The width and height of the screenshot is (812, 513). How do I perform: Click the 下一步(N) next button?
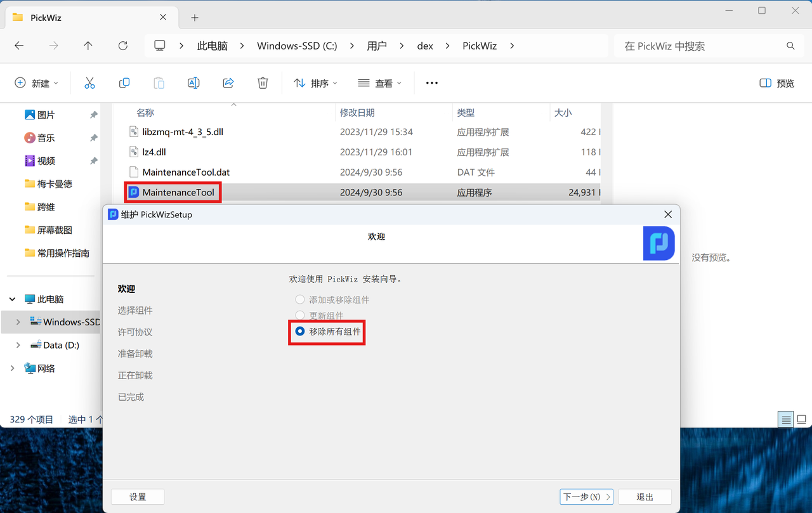(586, 497)
